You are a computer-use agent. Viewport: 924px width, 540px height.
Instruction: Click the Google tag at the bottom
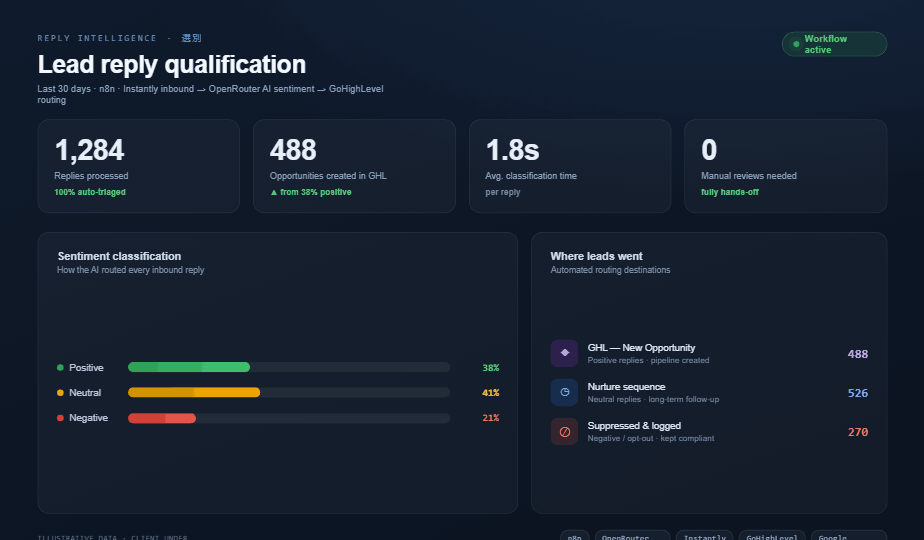[849, 536]
